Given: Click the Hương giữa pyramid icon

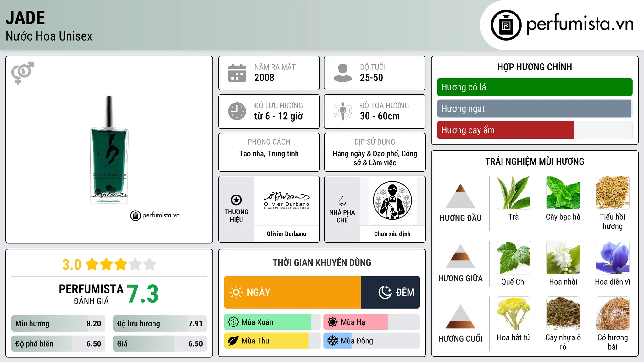Looking at the screenshot, I should click(460, 256).
